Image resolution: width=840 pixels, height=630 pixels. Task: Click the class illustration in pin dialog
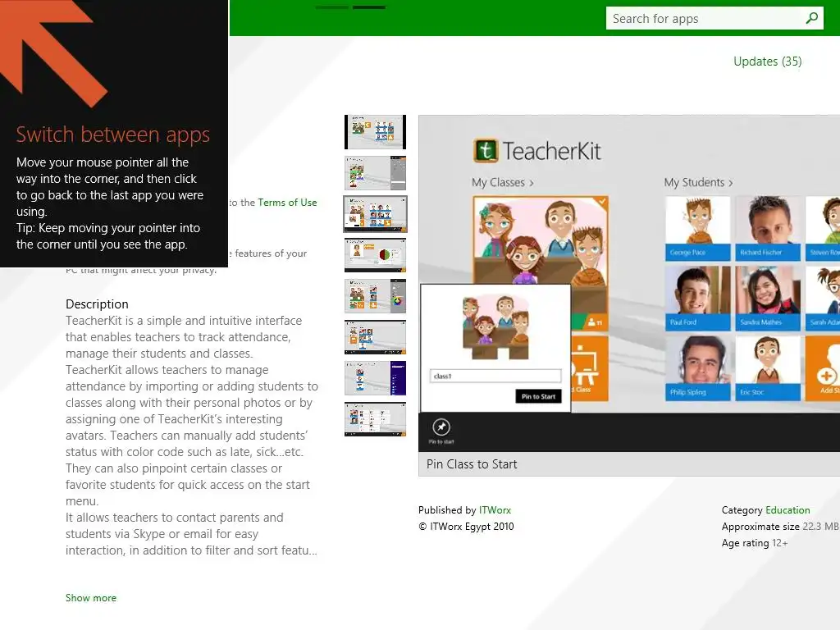point(495,327)
